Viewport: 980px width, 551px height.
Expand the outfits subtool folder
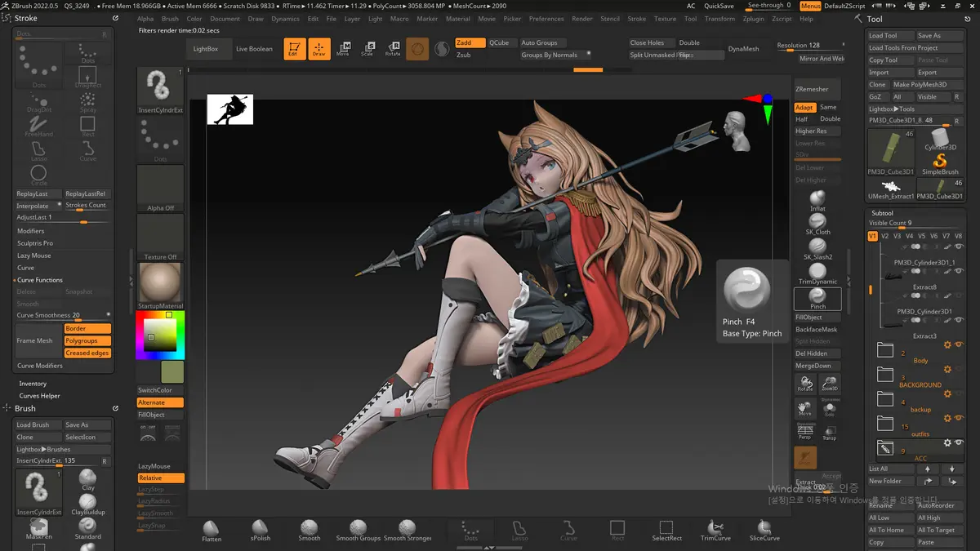click(x=885, y=424)
